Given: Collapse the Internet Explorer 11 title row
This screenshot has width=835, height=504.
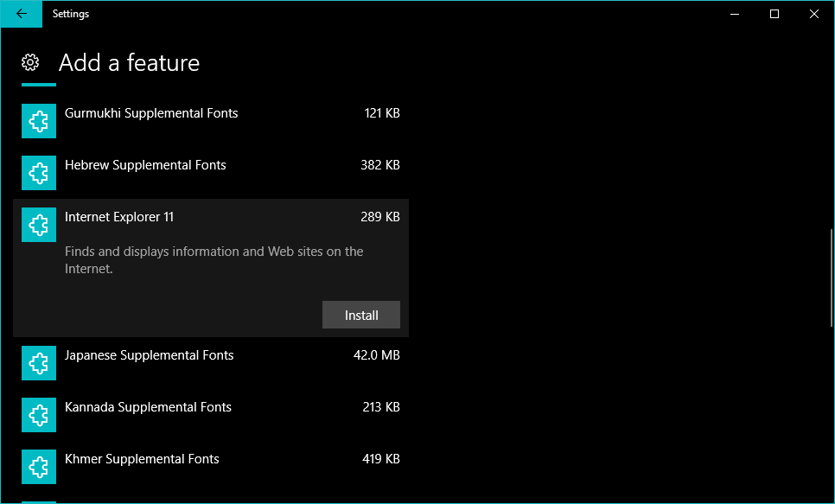Looking at the screenshot, I should click(x=119, y=217).
